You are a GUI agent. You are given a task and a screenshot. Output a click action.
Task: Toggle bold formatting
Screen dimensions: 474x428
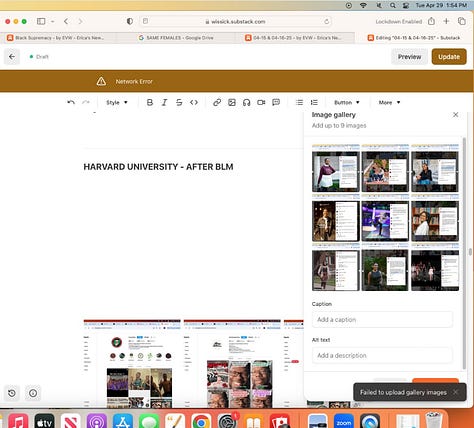pos(150,102)
